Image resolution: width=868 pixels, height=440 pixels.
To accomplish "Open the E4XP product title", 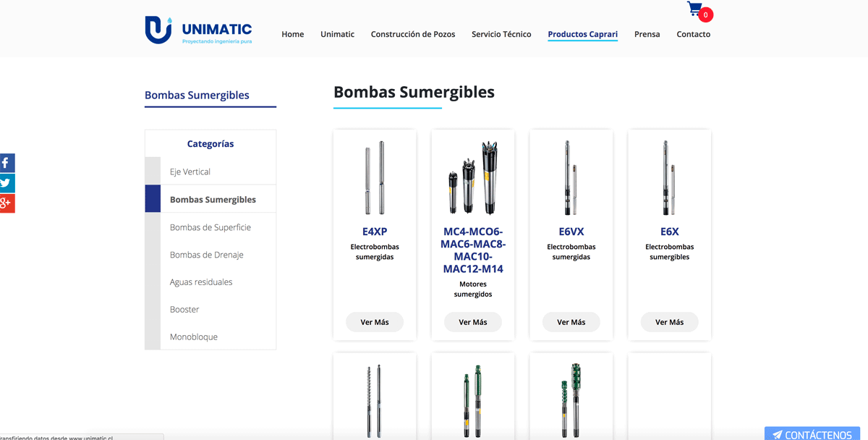I will (x=375, y=232).
